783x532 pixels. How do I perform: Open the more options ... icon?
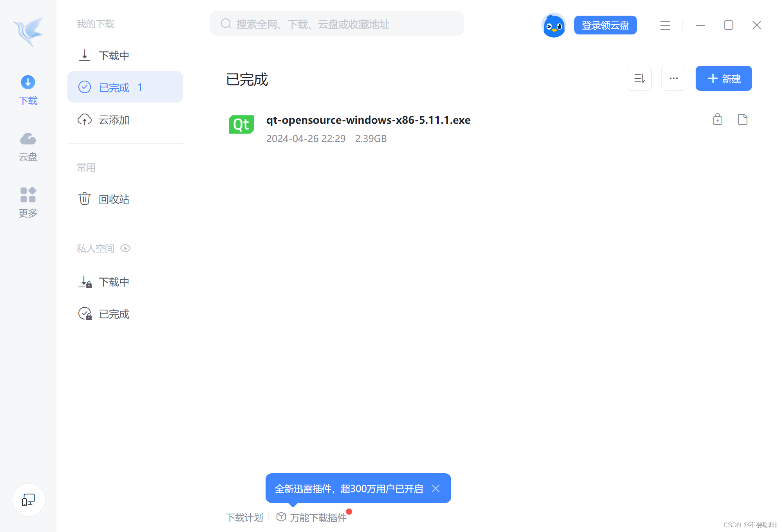tap(673, 78)
